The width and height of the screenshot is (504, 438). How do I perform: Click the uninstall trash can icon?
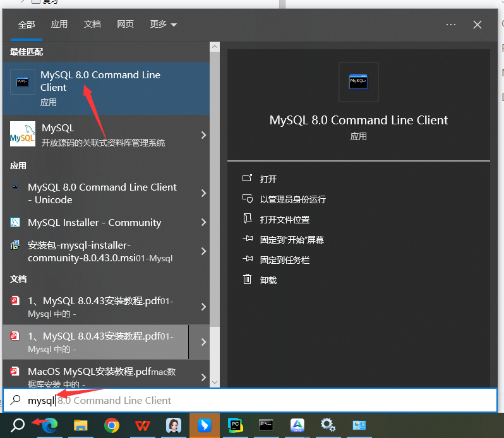(247, 279)
